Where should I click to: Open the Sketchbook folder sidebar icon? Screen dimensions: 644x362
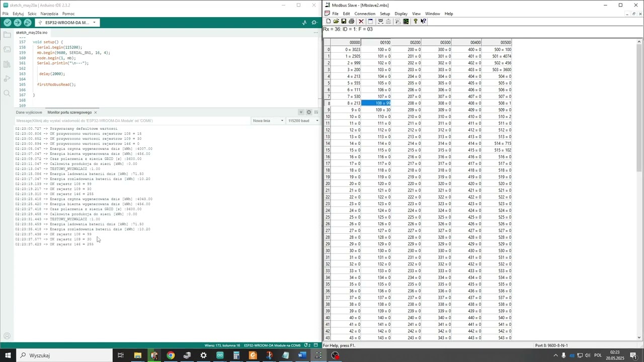(x=7, y=35)
